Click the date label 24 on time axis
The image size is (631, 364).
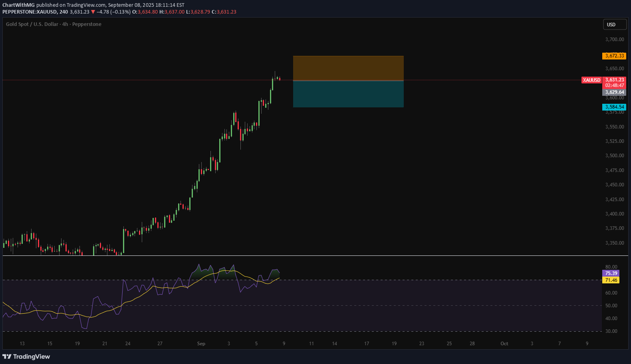click(x=128, y=344)
